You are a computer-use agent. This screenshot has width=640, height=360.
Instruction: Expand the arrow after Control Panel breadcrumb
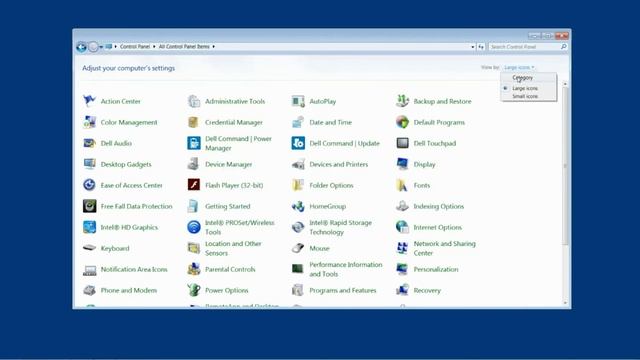(x=154, y=47)
